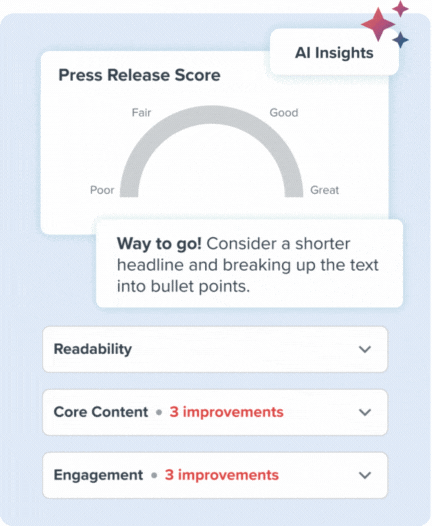Click the Poor label on the gauge
Image resolution: width=432 pixels, height=526 pixels.
(x=102, y=190)
